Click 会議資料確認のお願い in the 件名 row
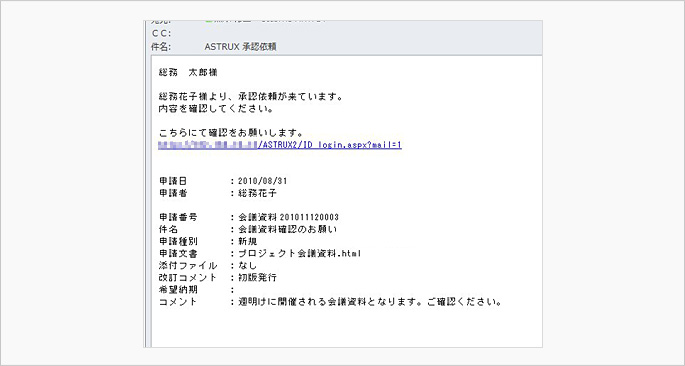 pyautogui.click(x=287, y=229)
